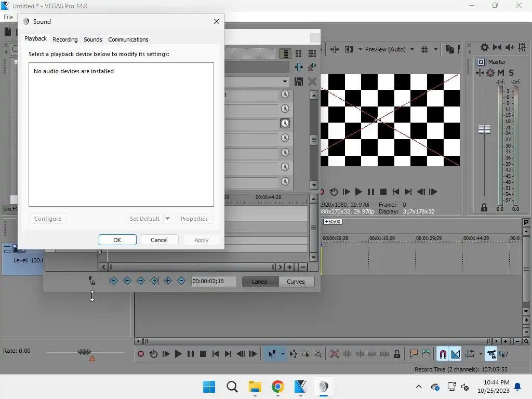The image size is (532, 399).
Task: Click the red X Delete icon in toolbar
Action: (x=334, y=354)
